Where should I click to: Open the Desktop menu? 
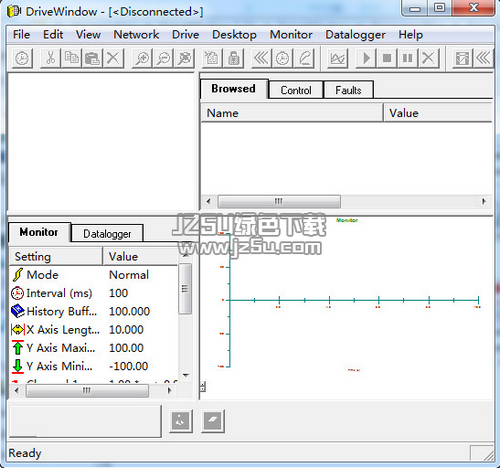click(x=234, y=34)
